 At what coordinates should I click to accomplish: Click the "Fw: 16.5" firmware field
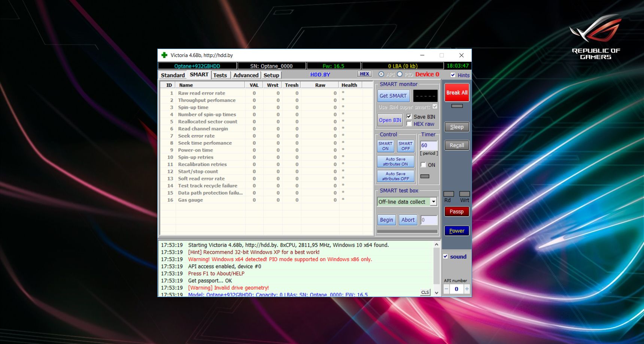(334, 66)
